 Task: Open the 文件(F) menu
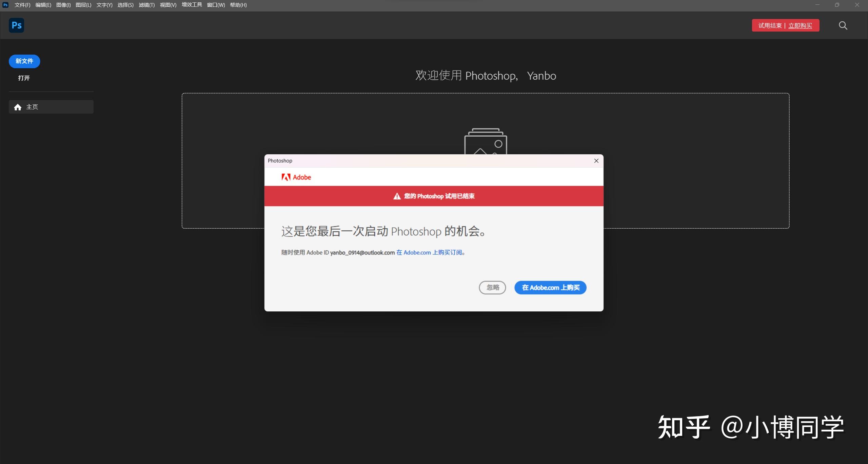tap(22, 5)
